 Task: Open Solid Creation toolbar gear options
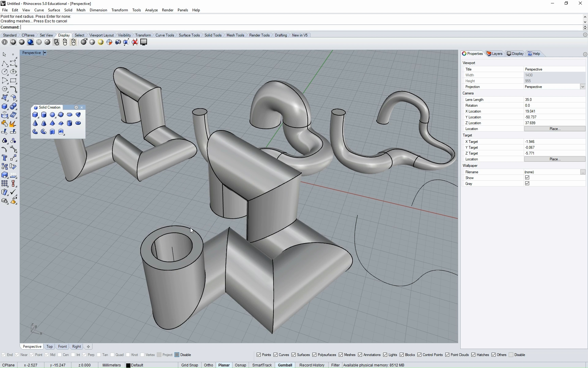click(76, 107)
